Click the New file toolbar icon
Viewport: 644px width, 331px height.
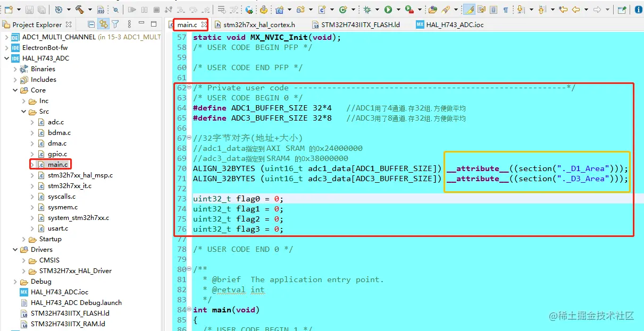(x=9, y=10)
